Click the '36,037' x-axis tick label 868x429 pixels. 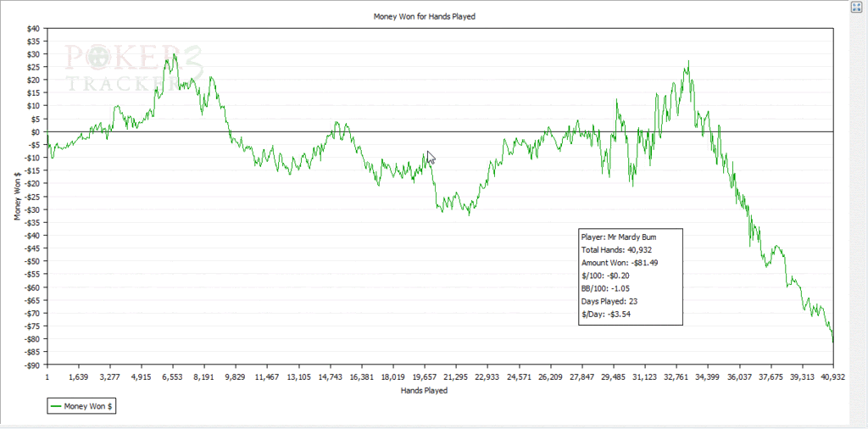coord(739,377)
